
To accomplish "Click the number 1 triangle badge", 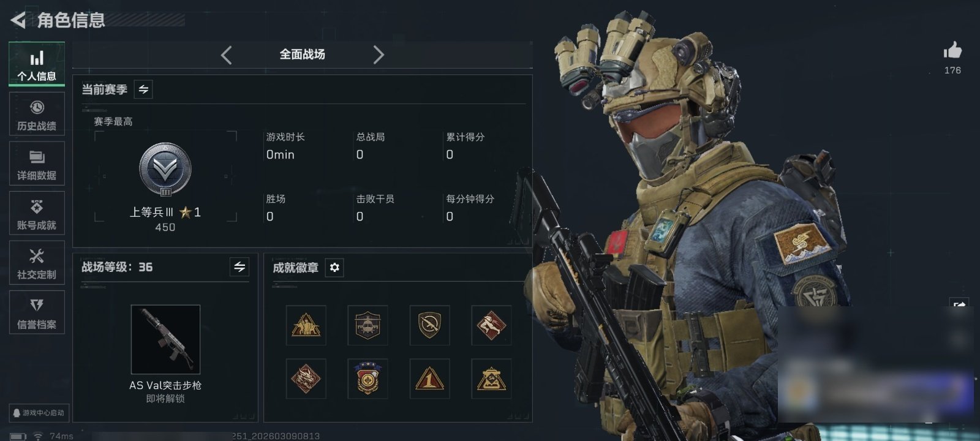I will (x=429, y=379).
